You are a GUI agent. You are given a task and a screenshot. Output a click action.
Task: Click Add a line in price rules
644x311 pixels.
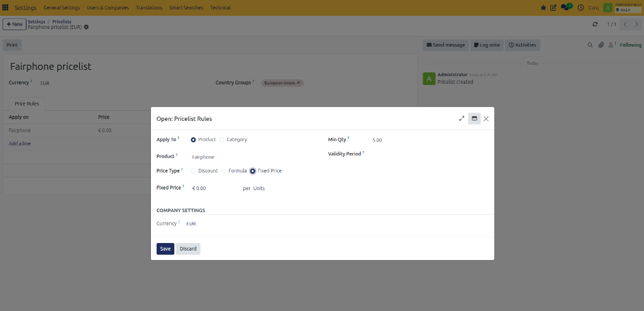click(19, 144)
